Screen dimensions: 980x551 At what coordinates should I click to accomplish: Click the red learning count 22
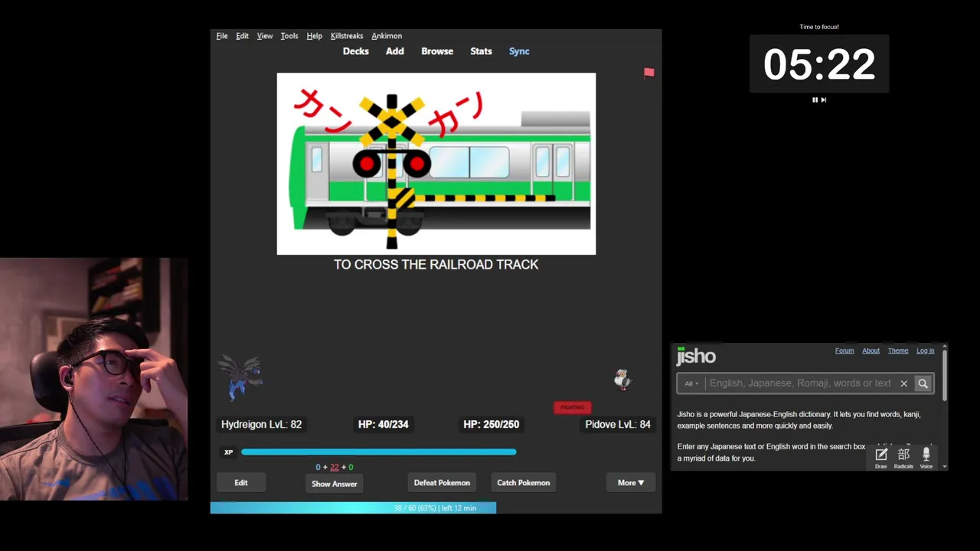coord(335,467)
